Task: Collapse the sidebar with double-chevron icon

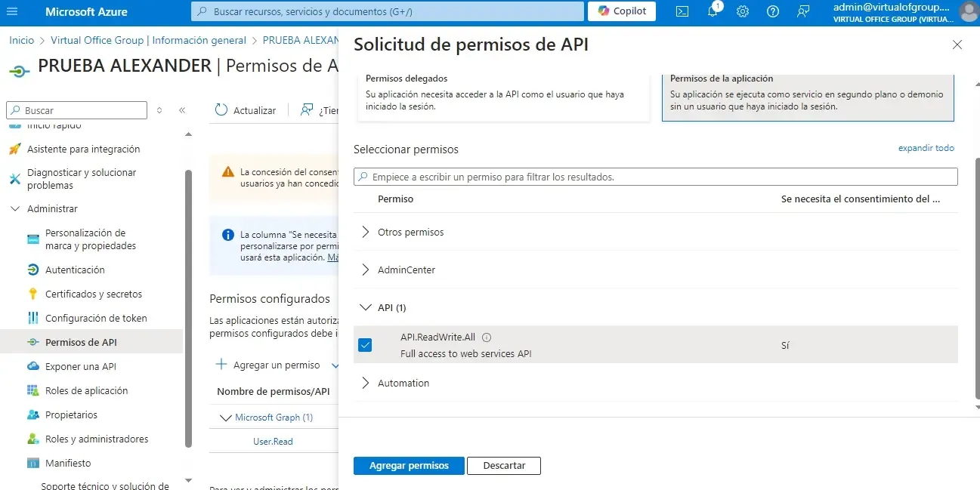Action: pos(182,110)
